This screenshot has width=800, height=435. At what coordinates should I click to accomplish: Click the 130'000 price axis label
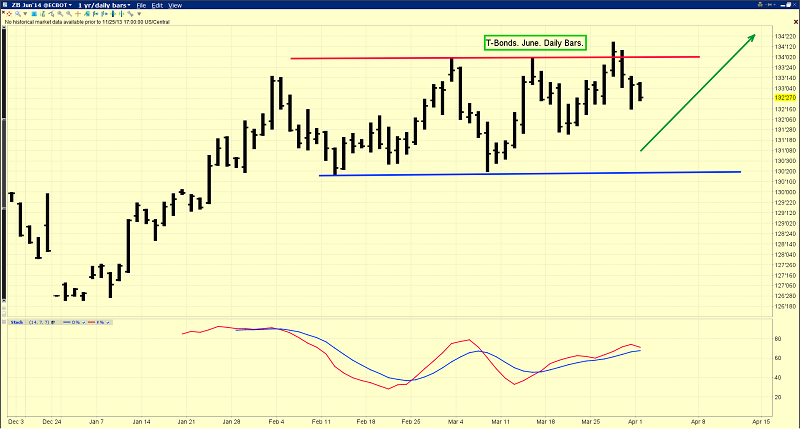coord(786,192)
